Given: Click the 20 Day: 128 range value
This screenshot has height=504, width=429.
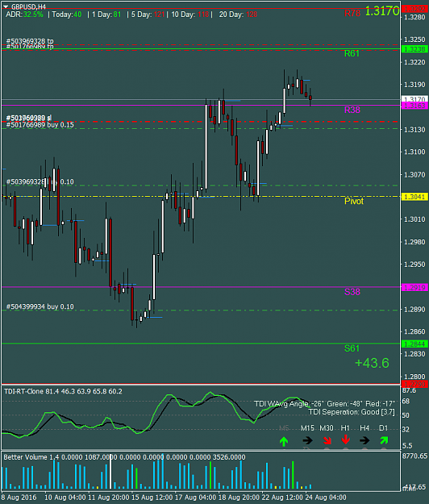Looking at the screenshot, I should 238,15.
